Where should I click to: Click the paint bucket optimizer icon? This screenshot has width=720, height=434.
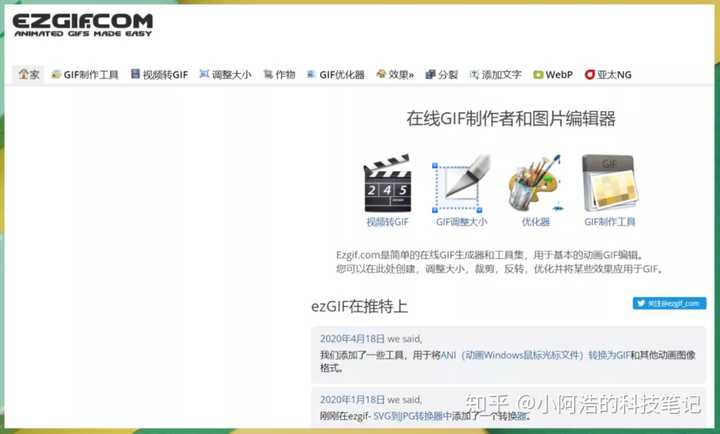(535, 184)
